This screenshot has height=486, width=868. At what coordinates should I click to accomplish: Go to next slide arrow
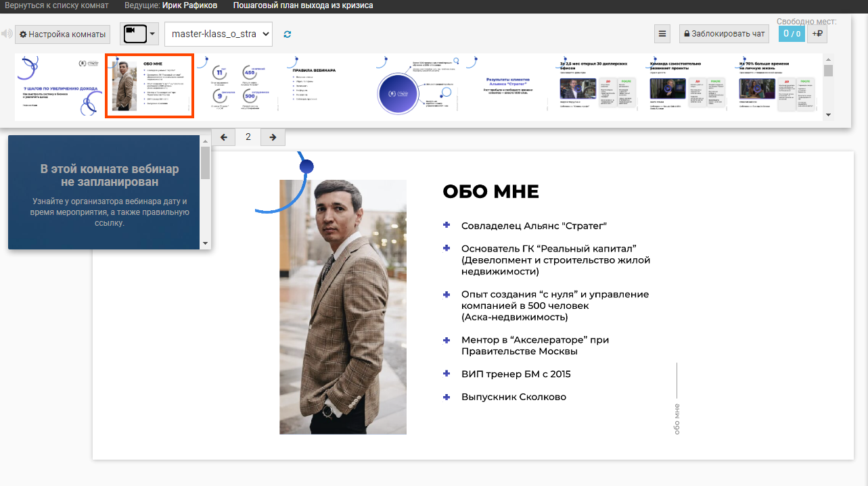tap(273, 137)
